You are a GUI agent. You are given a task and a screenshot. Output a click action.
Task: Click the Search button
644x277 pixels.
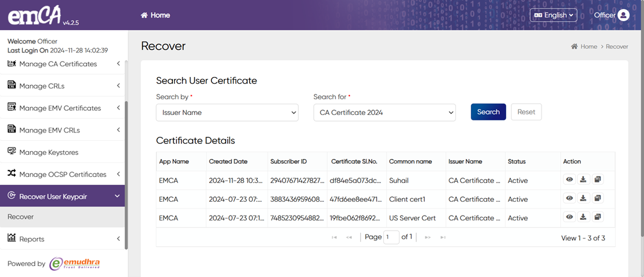pyautogui.click(x=488, y=112)
